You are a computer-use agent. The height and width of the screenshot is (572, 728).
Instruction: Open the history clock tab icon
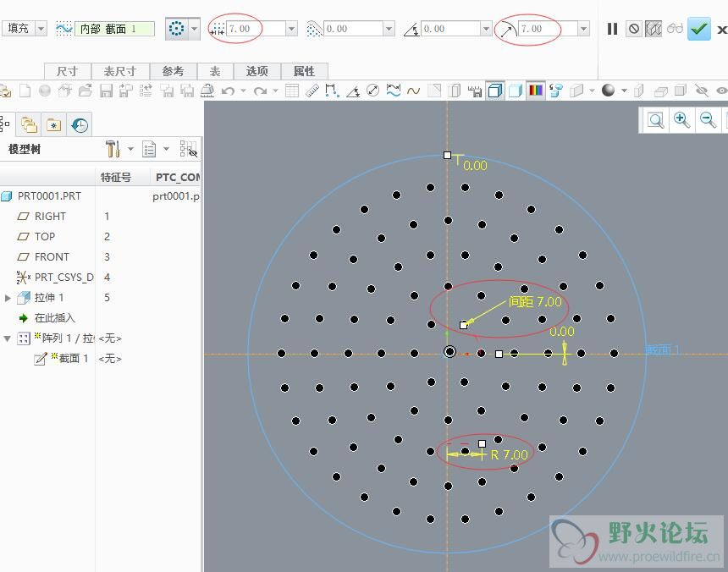pos(80,124)
